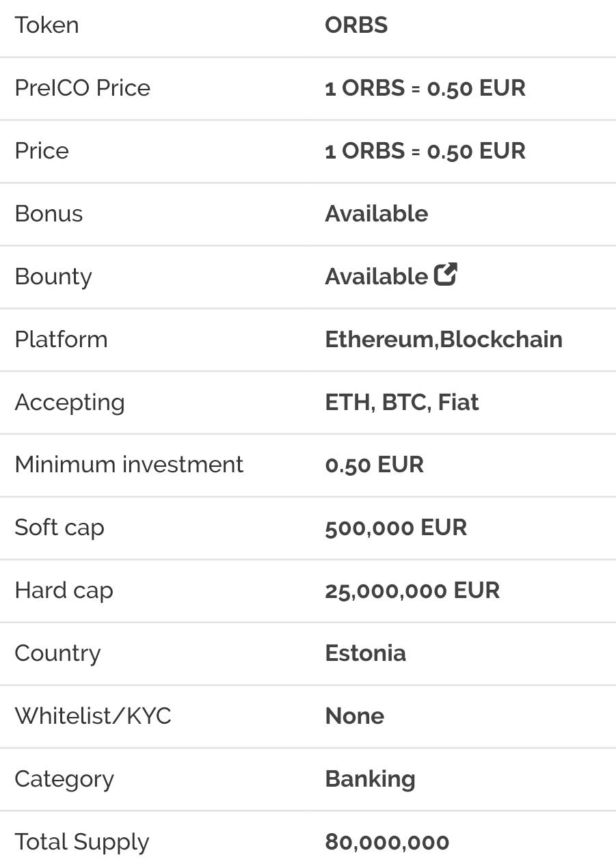Click the Minimum investment label

(x=129, y=465)
